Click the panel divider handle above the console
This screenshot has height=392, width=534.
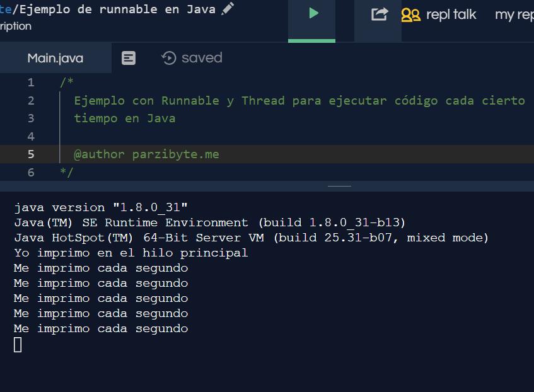pyautogui.click(x=339, y=186)
